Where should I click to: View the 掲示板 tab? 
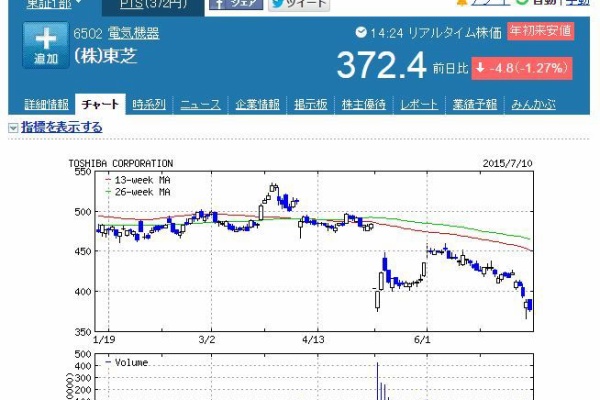[311, 104]
